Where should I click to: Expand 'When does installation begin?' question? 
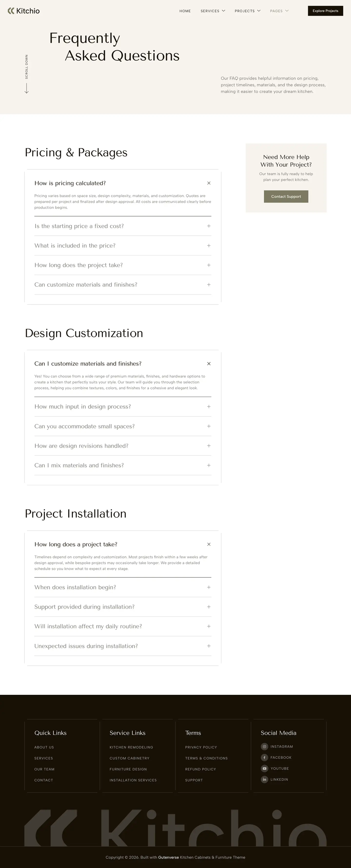coord(209,587)
